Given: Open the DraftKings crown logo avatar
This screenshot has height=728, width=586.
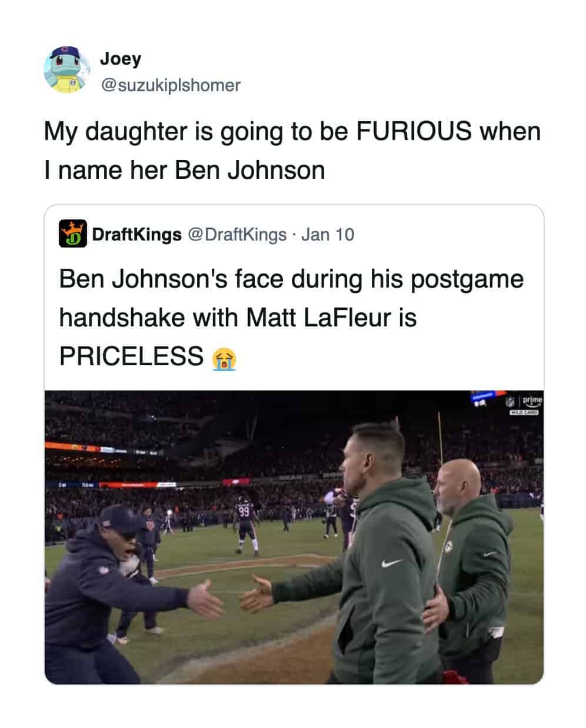Looking at the screenshot, I should click(x=73, y=234).
